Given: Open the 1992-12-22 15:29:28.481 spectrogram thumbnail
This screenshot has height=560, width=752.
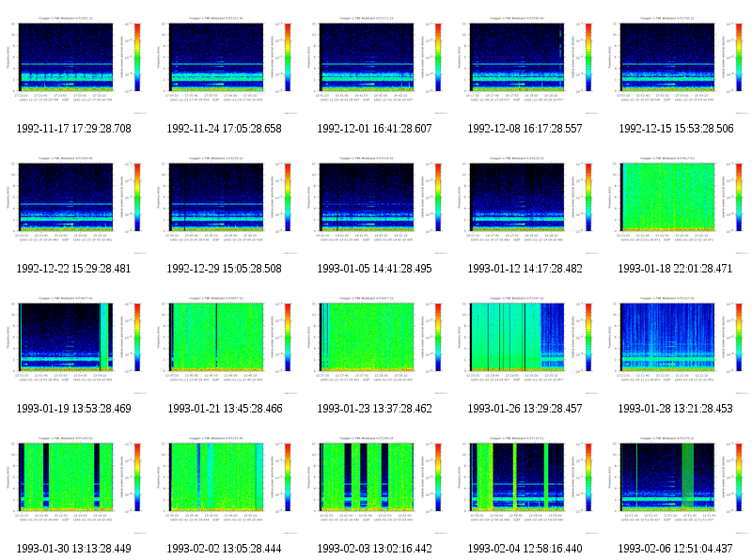Looking at the screenshot, I should 74,204.
